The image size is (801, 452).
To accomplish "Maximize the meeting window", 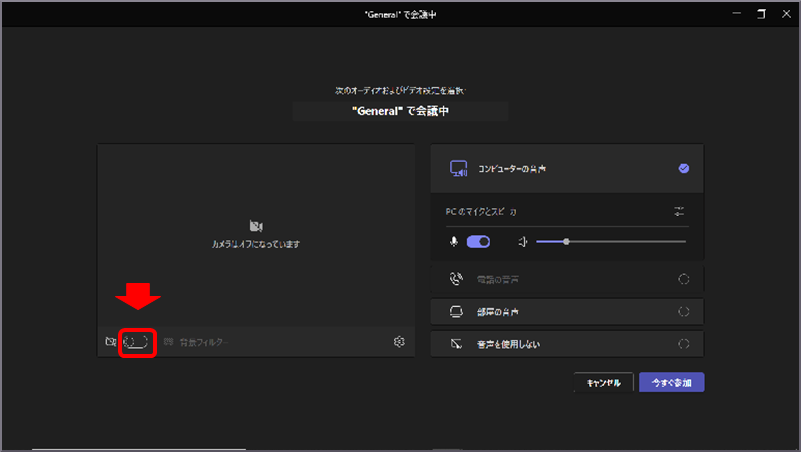I will [x=761, y=14].
